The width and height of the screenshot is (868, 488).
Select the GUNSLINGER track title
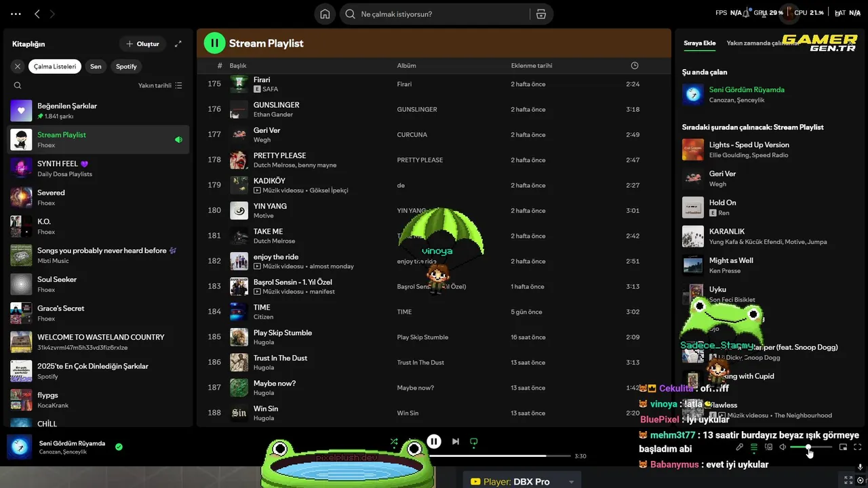276,105
